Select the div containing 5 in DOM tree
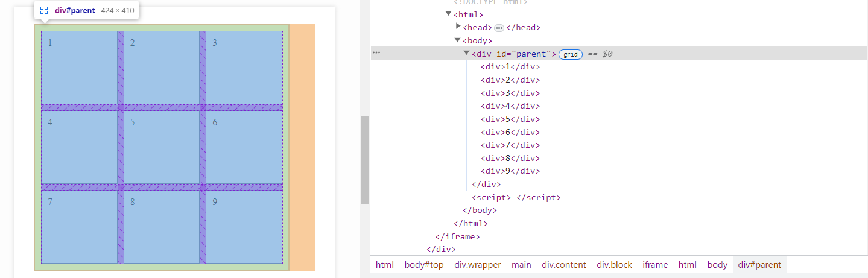Screen dimensions: 868x278 click(510, 119)
